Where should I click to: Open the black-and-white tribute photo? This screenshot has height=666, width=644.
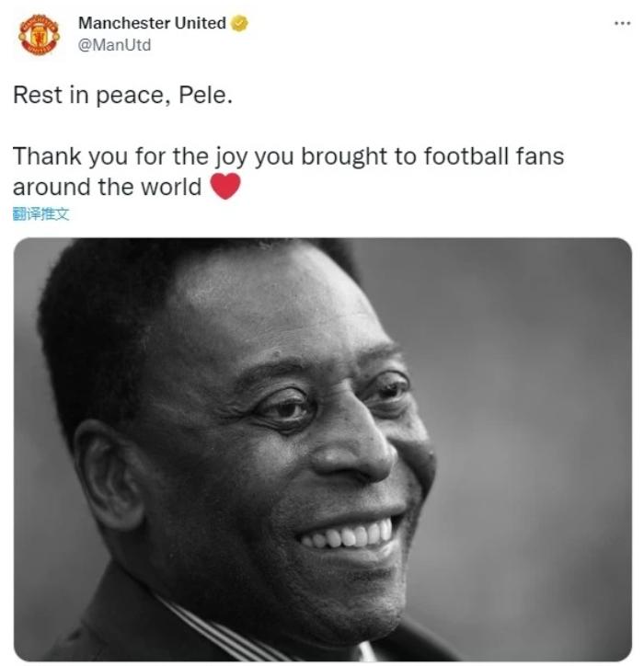coord(322,449)
